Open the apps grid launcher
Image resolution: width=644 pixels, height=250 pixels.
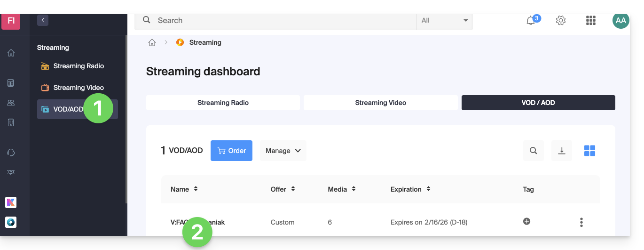pyautogui.click(x=590, y=21)
